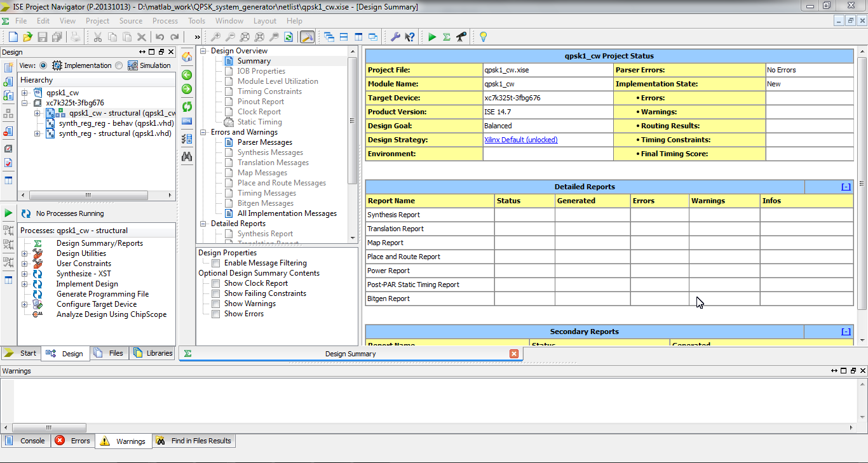Close the Design Summary tab
868x463 pixels.
(514, 354)
